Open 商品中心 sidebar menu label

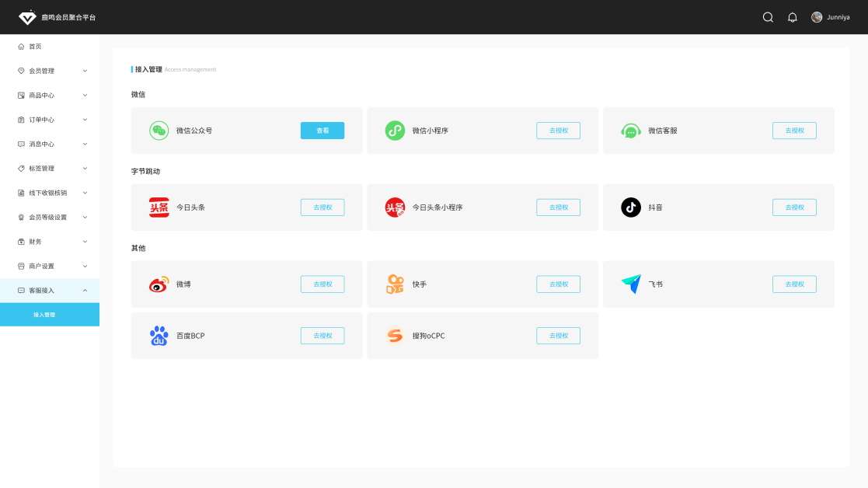pyautogui.click(x=41, y=95)
